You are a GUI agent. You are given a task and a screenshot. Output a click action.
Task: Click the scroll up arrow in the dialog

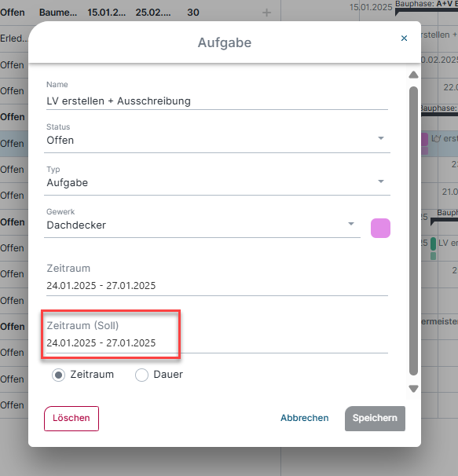[413, 75]
